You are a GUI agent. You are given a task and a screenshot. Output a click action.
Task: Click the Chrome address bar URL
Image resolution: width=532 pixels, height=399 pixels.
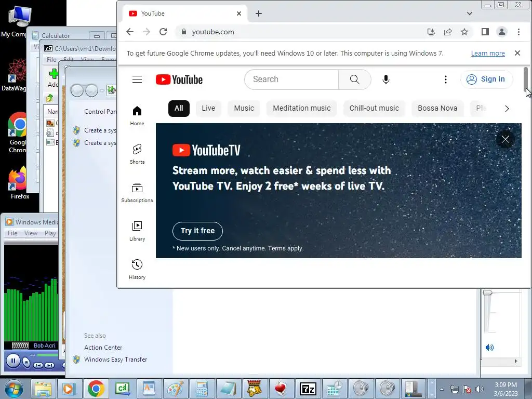213,32
